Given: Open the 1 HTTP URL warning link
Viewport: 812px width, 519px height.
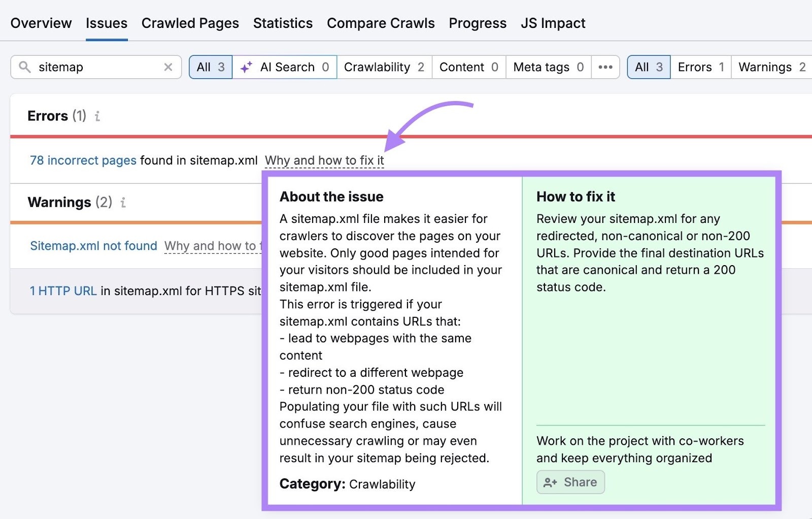Looking at the screenshot, I should [63, 291].
